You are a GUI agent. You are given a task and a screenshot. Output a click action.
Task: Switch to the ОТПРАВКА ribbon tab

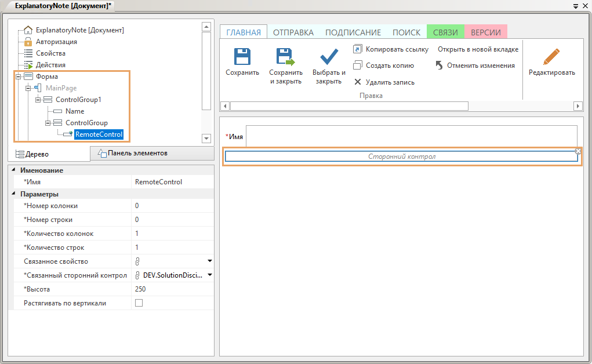pos(293,32)
